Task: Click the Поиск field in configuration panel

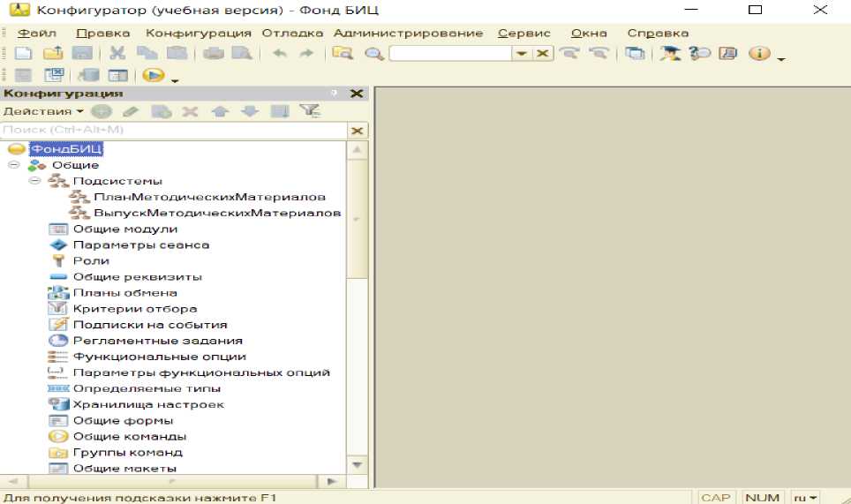Action: coord(174,131)
